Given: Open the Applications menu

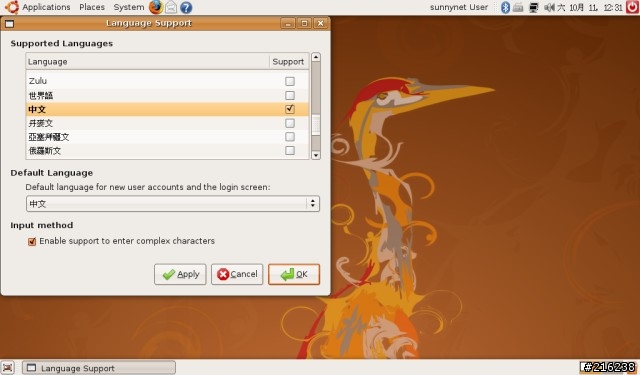Looking at the screenshot, I should coord(46,7).
